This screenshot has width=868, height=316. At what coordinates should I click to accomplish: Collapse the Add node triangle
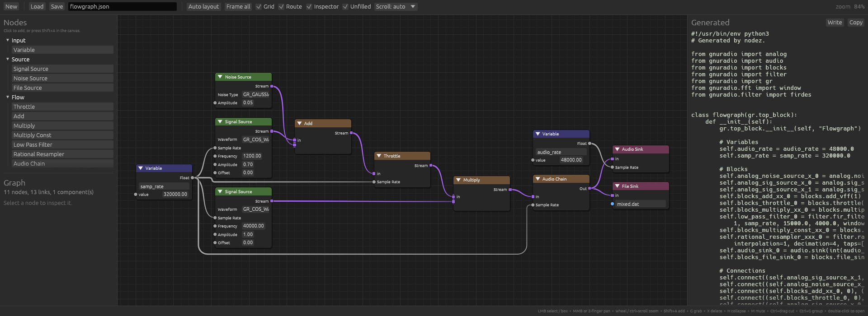[299, 123]
